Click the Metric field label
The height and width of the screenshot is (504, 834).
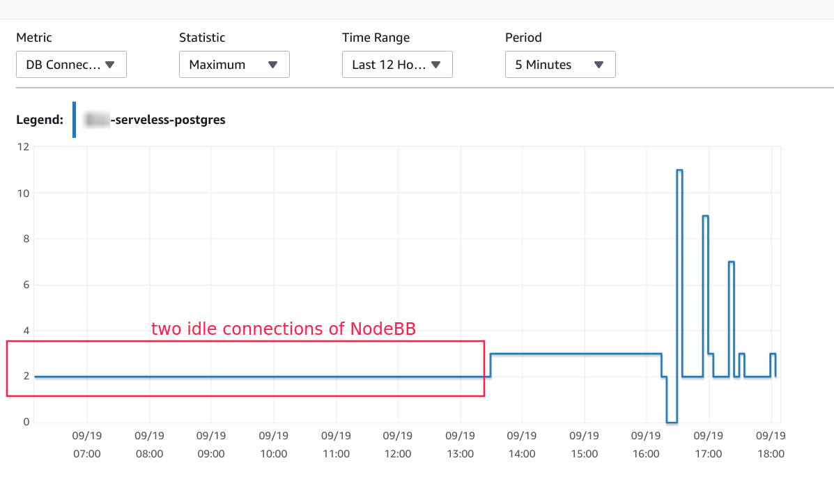pos(34,38)
